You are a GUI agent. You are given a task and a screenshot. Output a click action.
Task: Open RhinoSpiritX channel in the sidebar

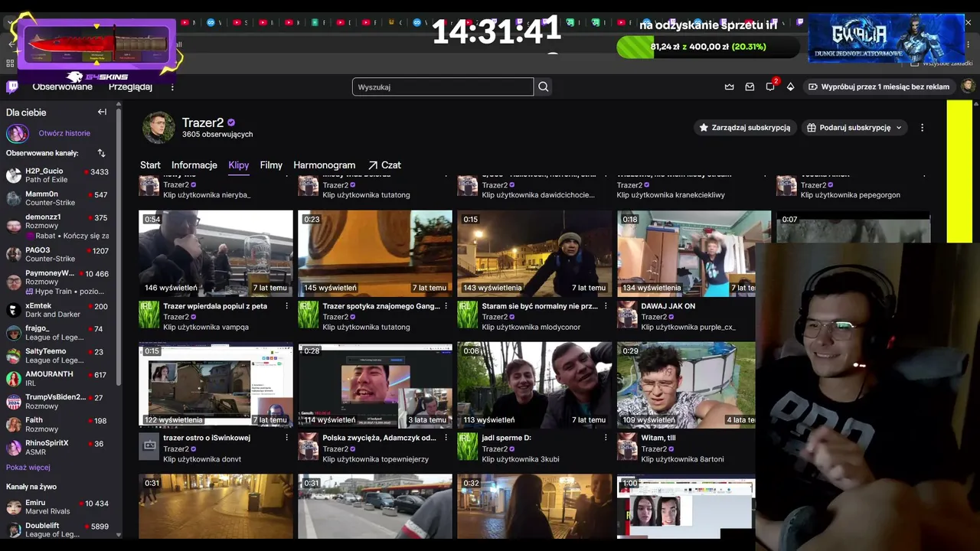58,448
